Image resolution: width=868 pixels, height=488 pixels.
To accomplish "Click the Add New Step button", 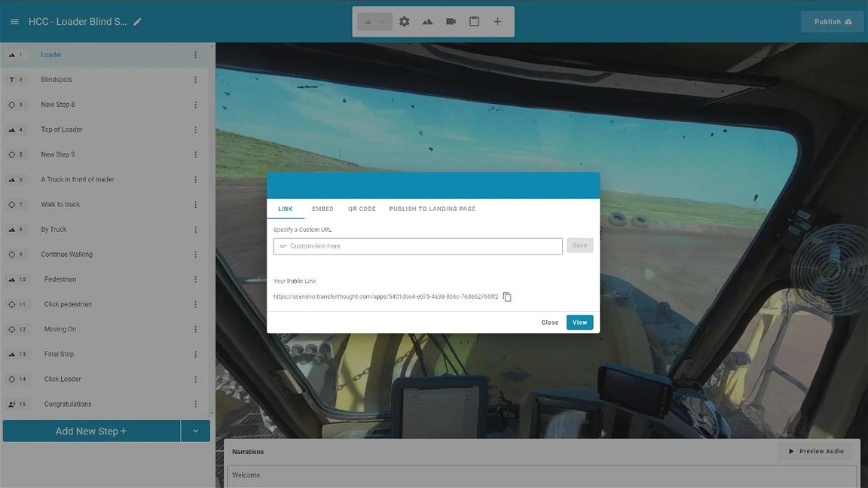I will pos(91,432).
